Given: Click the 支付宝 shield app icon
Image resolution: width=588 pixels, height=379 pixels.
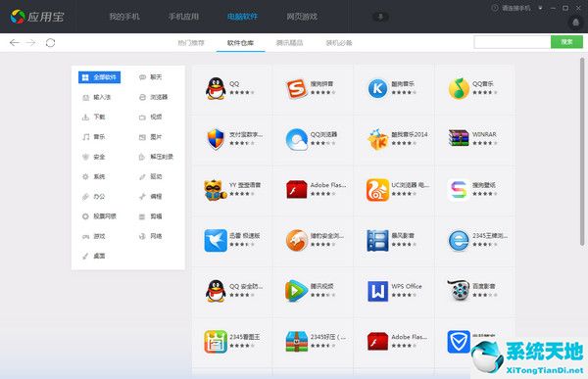Looking at the screenshot, I should click(216, 139).
